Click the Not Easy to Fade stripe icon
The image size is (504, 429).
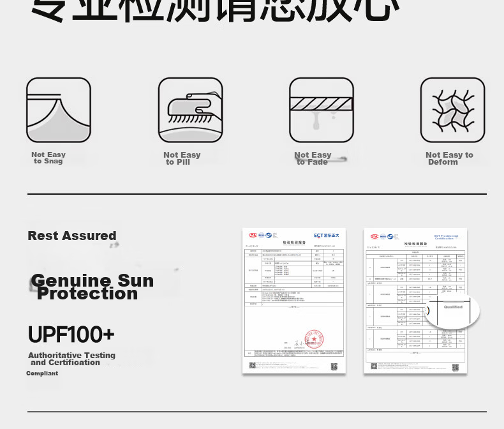[322, 110]
